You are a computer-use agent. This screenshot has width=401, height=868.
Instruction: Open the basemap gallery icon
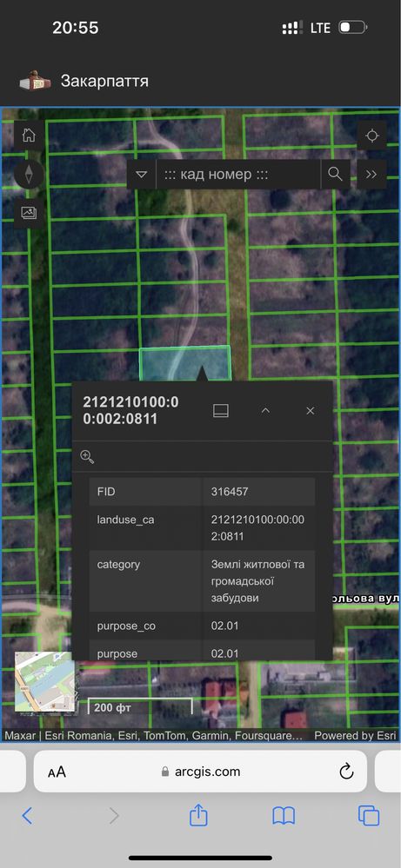point(29,213)
